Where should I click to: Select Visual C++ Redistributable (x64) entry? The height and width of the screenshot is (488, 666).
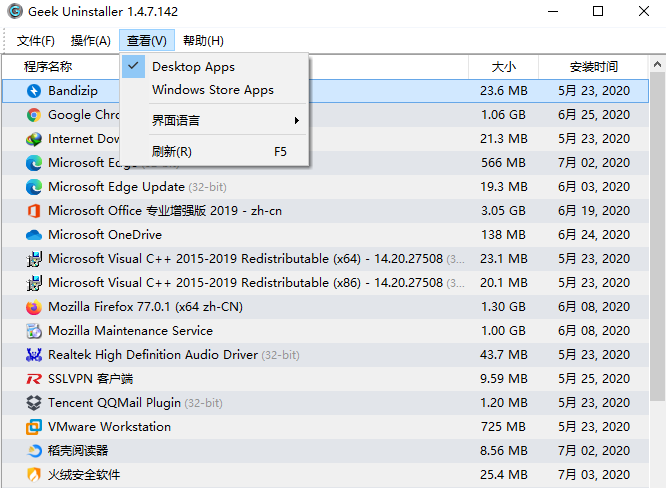325,259
